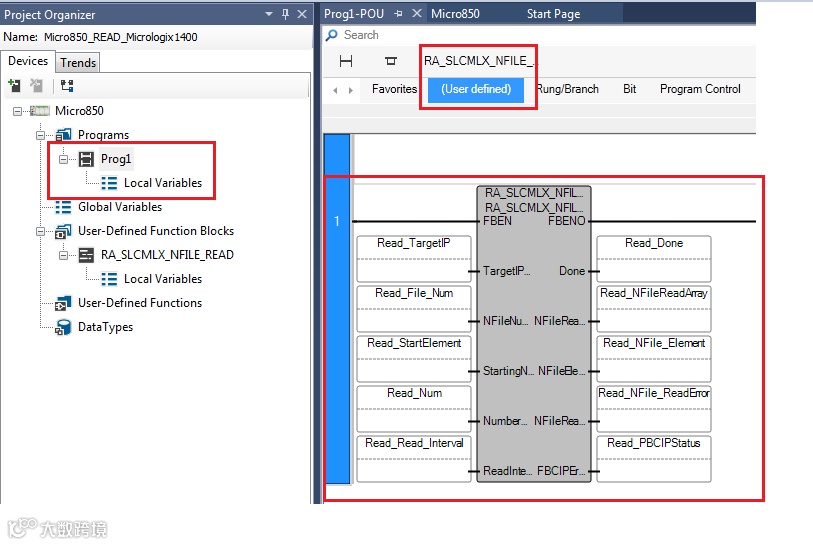Switch to the Trends tab
Viewport: 813px width, 545px height.
[x=78, y=63]
